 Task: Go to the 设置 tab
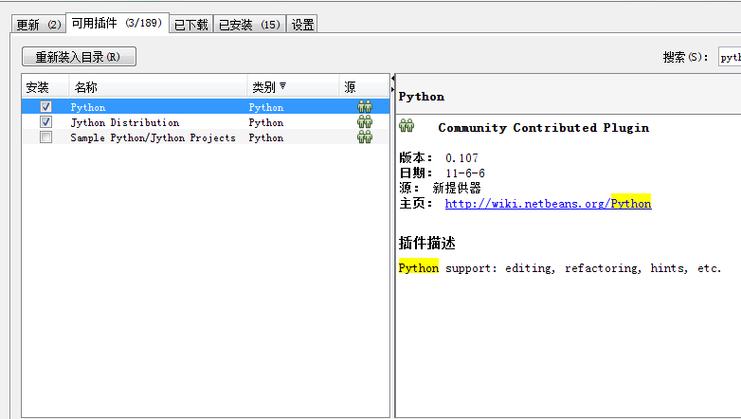pyautogui.click(x=302, y=24)
